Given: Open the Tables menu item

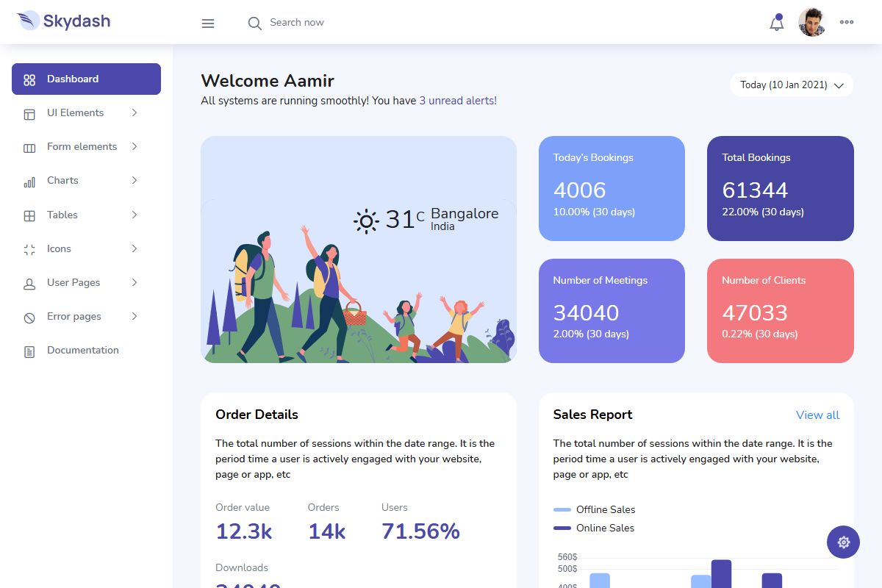Looking at the screenshot, I should click(x=86, y=215).
